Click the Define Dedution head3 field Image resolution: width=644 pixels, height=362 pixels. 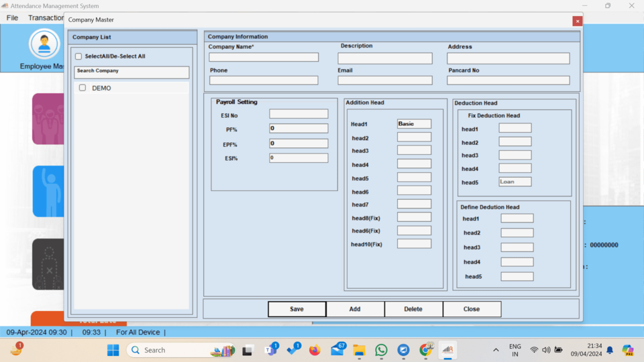coord(517,247)
